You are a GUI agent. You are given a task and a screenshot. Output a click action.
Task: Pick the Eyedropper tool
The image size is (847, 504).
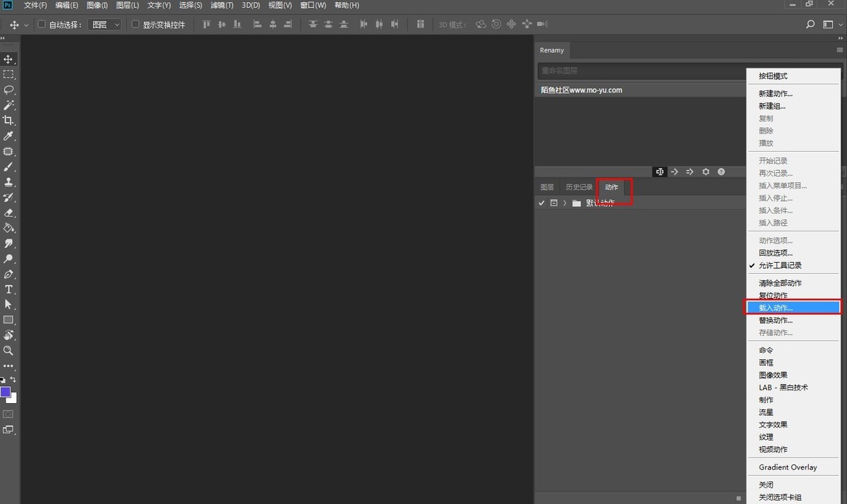(8, 136)
